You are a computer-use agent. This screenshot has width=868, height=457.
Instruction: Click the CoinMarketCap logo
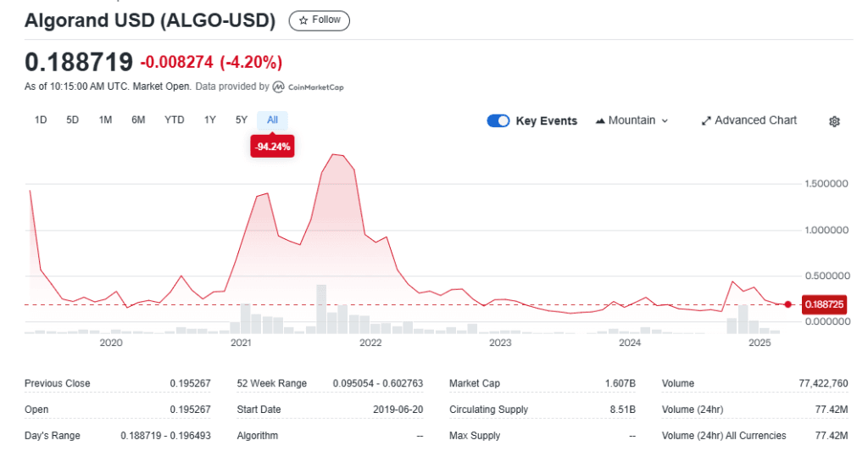click(309, 87)
